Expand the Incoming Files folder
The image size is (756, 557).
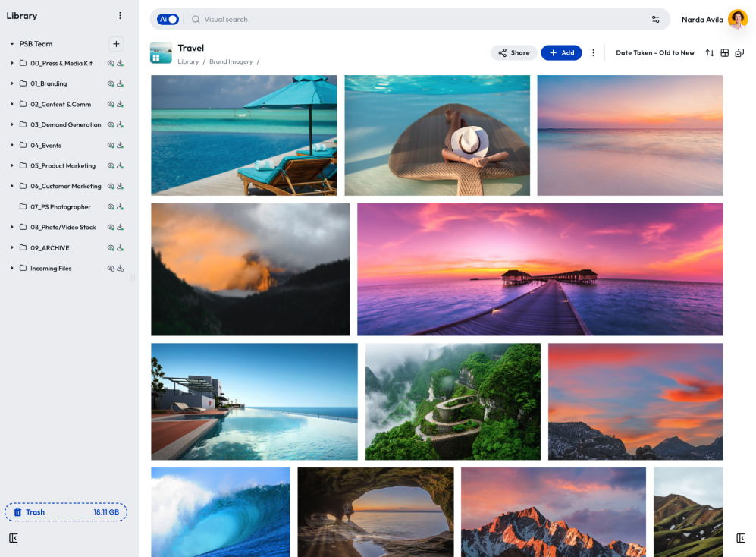[12, 269]
